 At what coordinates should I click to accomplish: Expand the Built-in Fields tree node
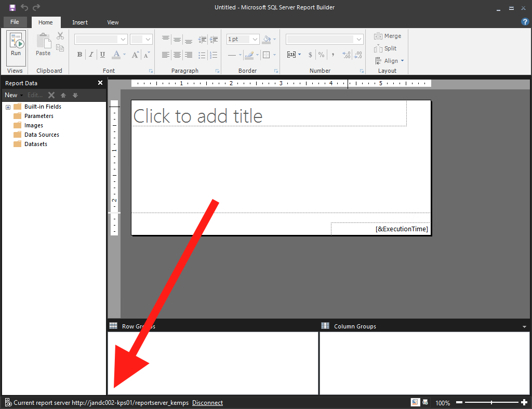click(8, 107)
